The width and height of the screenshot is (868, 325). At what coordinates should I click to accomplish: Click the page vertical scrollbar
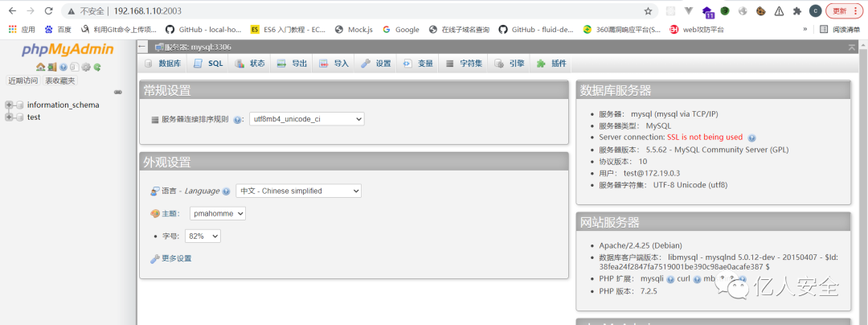[x=863, y=183]
